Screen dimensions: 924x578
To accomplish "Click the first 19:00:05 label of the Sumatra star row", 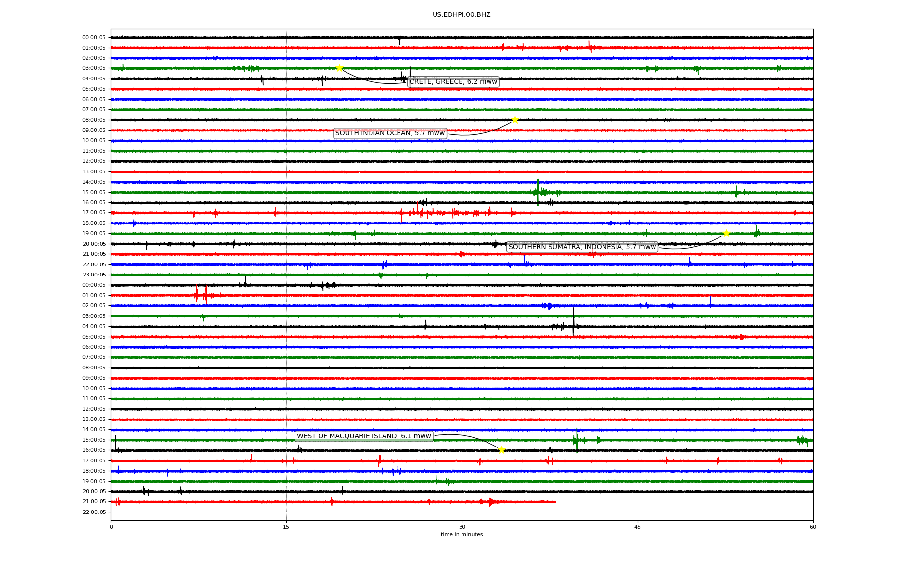I will pos(94,234).
